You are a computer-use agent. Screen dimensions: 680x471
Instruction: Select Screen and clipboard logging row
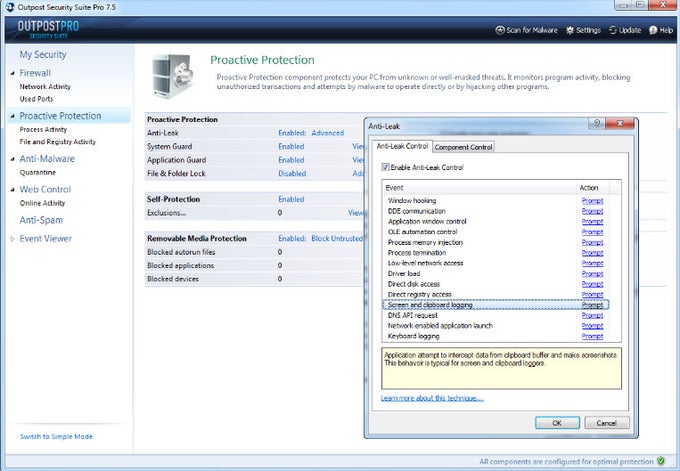pos(496,304)
